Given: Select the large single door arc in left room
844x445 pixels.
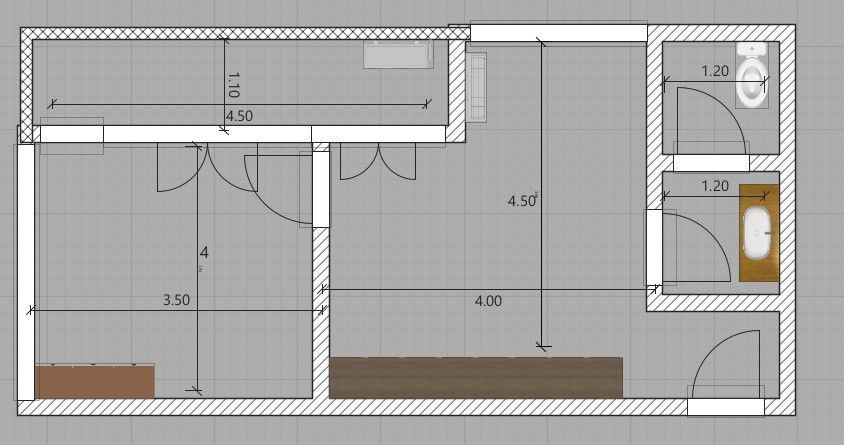Looking at the screenshot, I should 278,192.
